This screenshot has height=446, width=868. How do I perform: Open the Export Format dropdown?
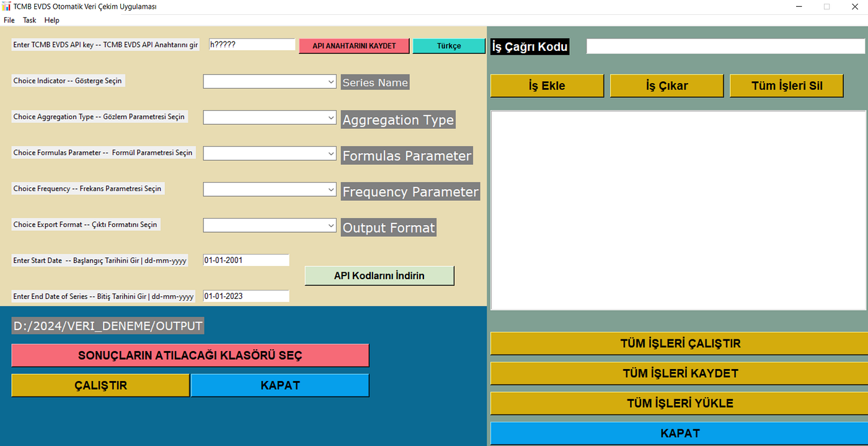(270, 225)
